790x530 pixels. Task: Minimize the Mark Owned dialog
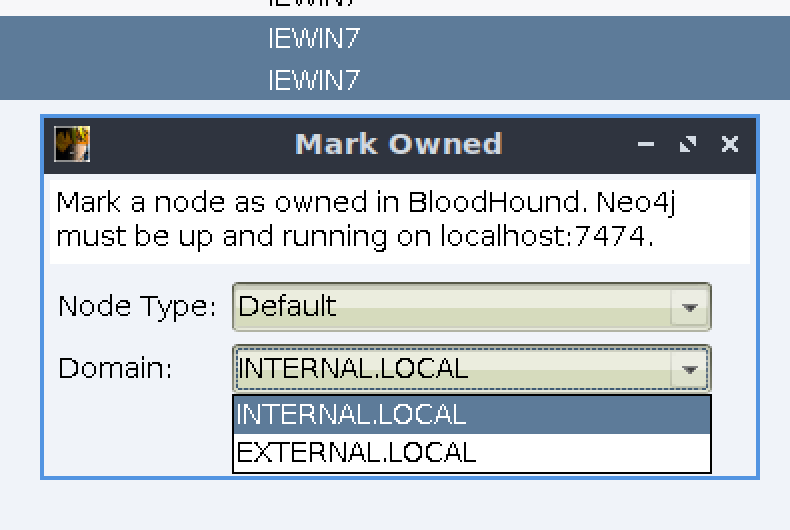point(646,144)
